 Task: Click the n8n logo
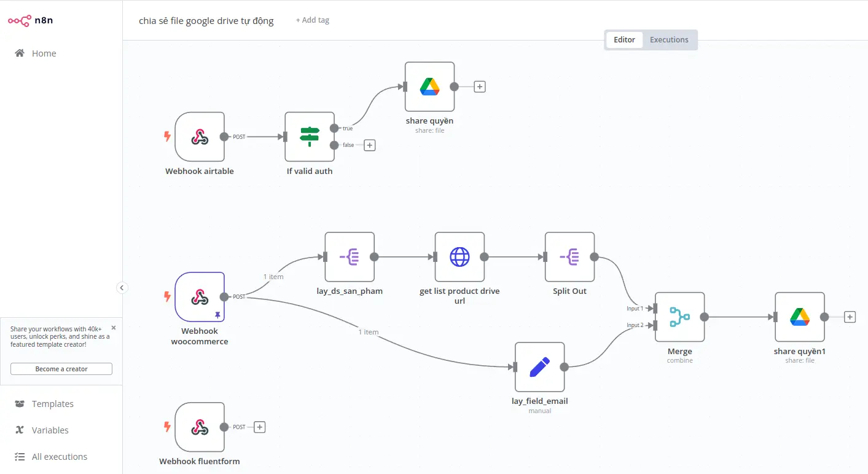point(30,20)
